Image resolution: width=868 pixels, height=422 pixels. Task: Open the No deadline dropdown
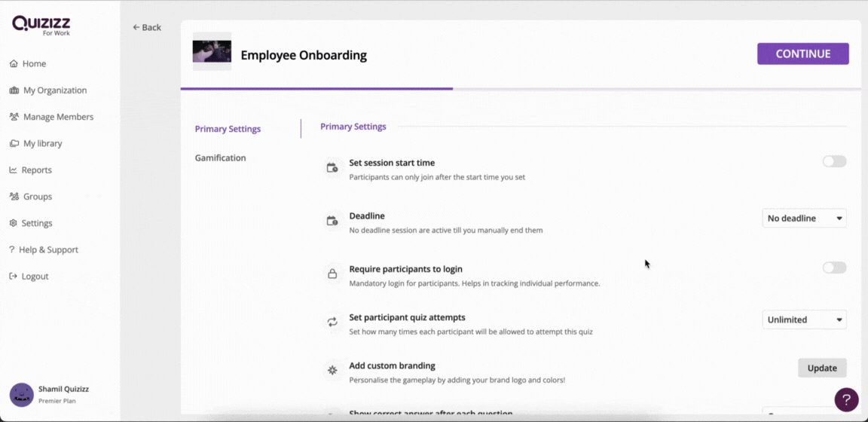[805, 219]
